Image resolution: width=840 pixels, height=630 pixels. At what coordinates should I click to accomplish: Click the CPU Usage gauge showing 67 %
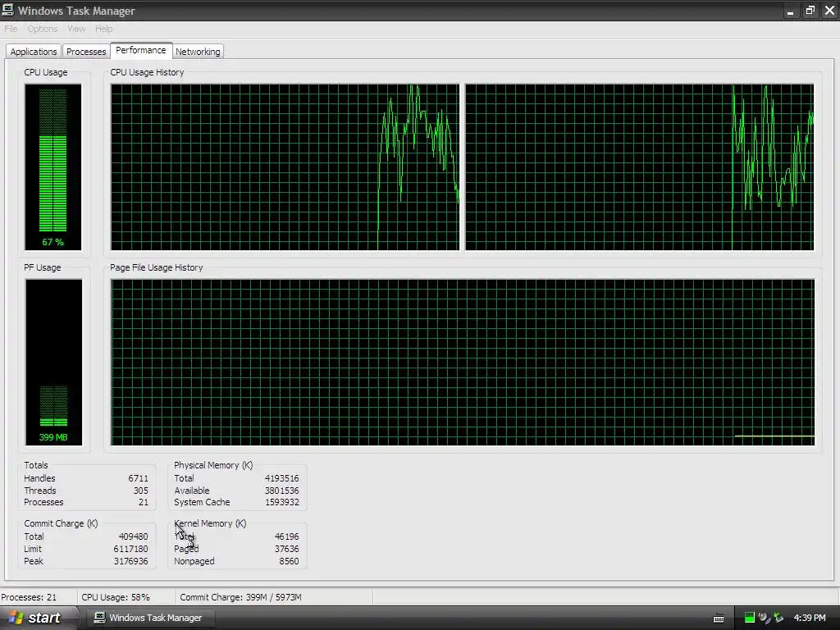coord(53,167)
